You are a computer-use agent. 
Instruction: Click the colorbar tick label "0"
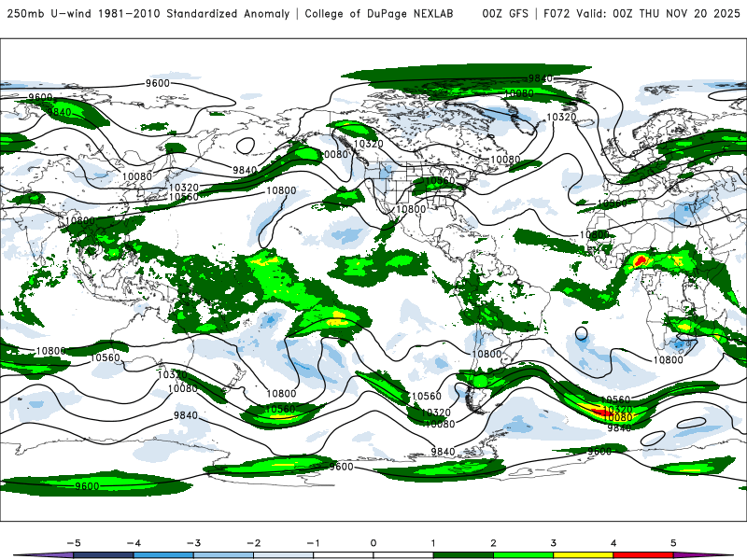[373, 543]
